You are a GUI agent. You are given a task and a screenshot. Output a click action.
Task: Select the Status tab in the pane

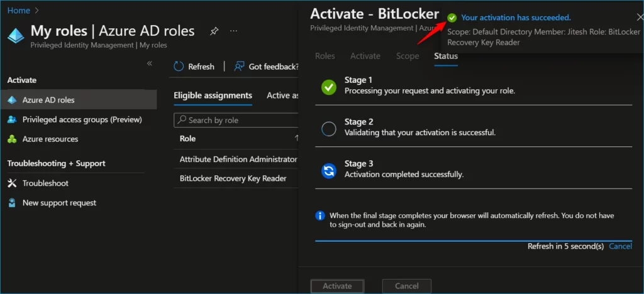click(x=446, y=56)
